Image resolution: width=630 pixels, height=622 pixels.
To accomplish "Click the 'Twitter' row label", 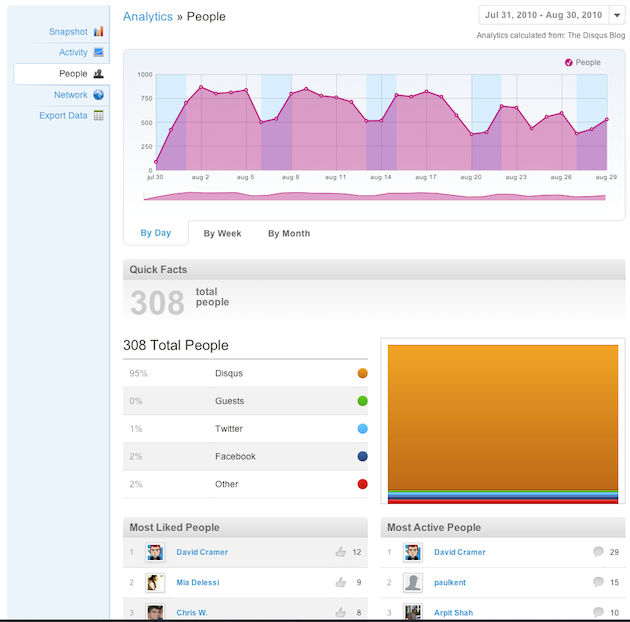I will [x=229, y=429].
